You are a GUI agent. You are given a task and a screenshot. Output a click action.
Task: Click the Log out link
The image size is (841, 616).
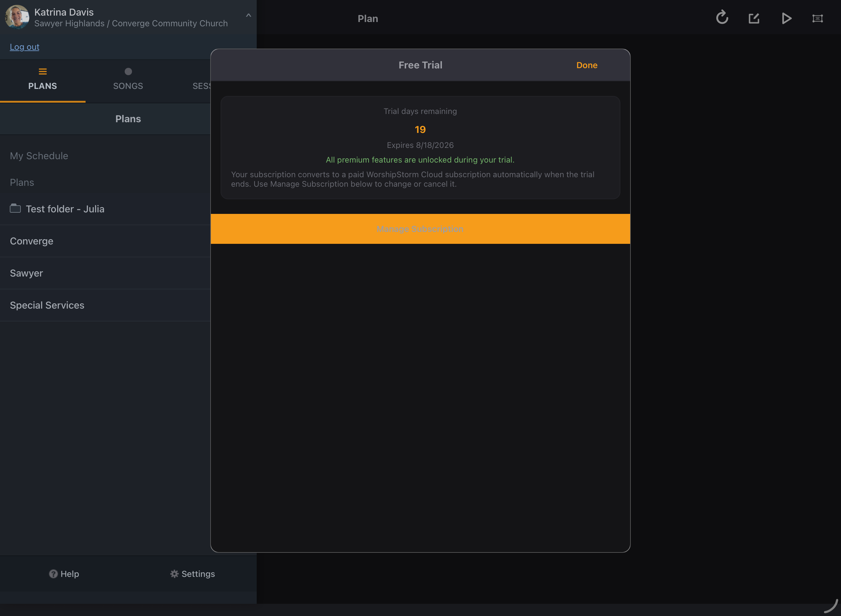click(24, 47)
